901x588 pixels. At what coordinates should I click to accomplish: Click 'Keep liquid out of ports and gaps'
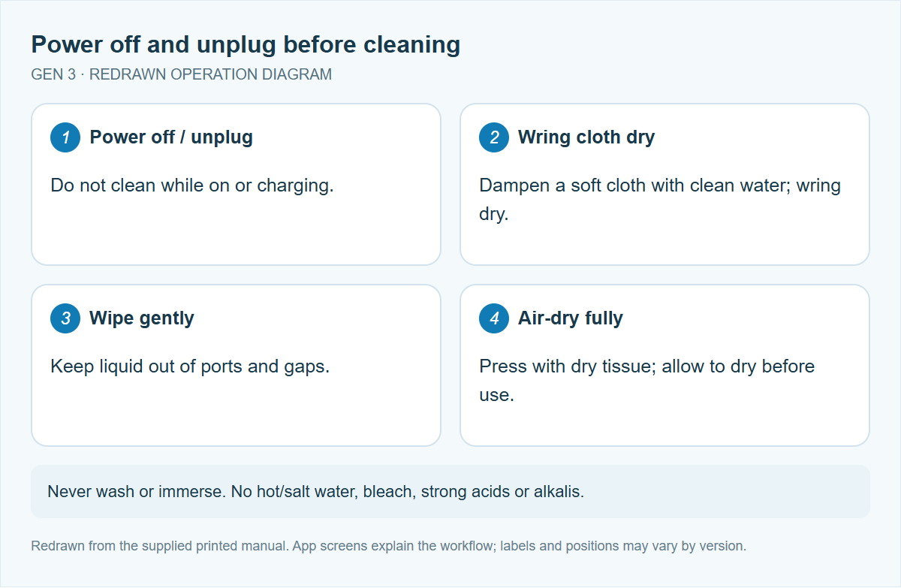coord(190,366)
